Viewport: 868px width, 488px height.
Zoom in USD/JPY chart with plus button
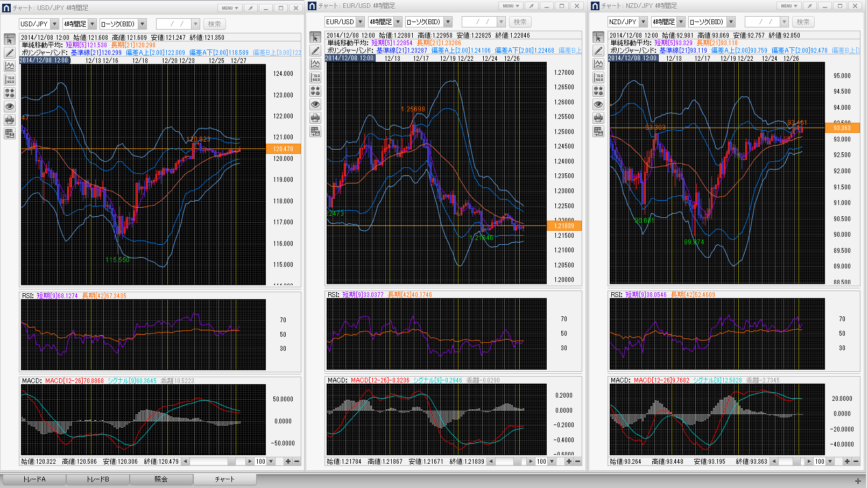tap(288, 462)
